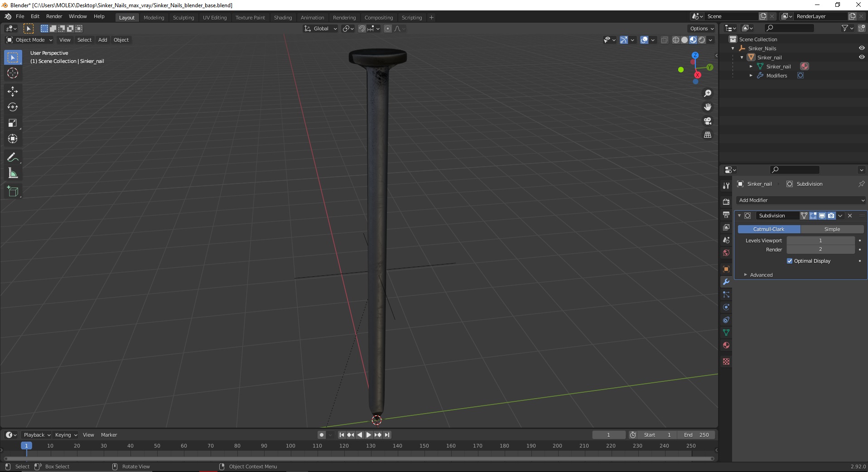Open the File menu
The image size is (868, 472).
[x=20, y=16]
